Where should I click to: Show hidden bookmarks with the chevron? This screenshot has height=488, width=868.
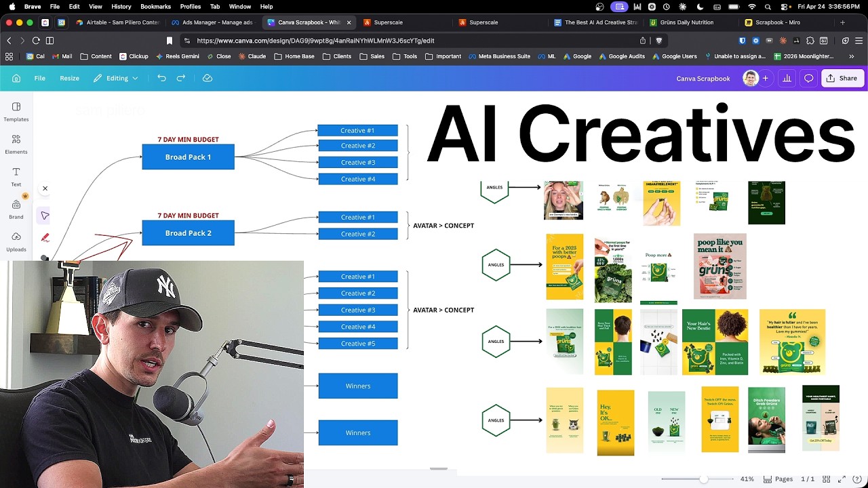coord(852,56)
